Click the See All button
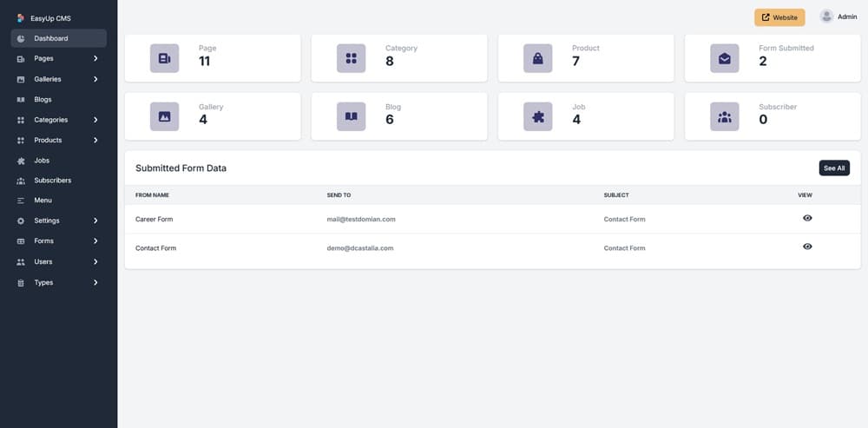 [833, 168]
